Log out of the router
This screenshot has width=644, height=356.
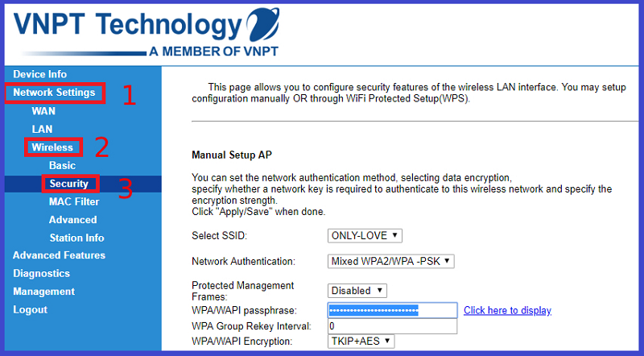pyautogui.click(x=30, y=310)
